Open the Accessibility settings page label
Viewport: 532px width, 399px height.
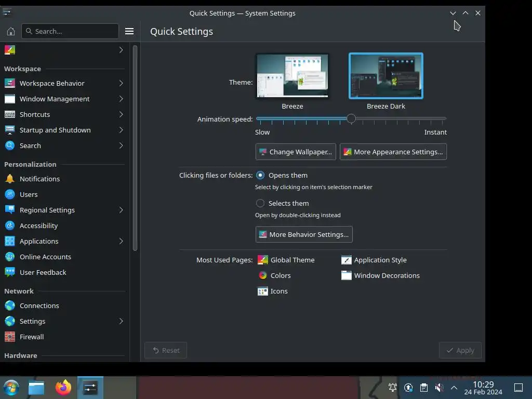(38, 225)
